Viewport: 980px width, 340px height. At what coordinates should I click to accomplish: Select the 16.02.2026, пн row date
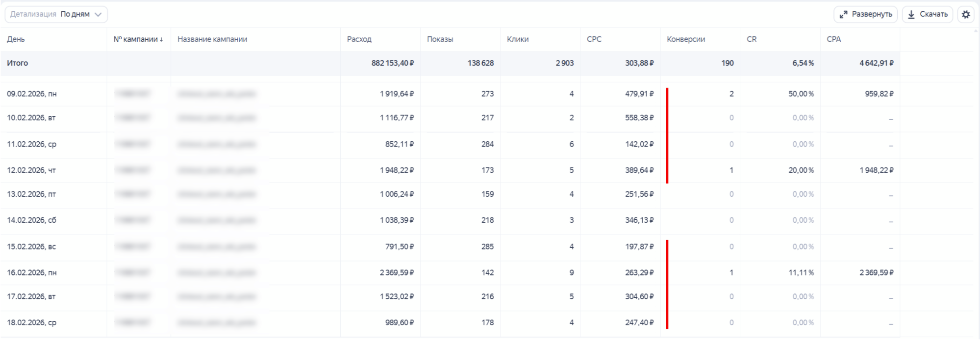(x=31, y=273)
